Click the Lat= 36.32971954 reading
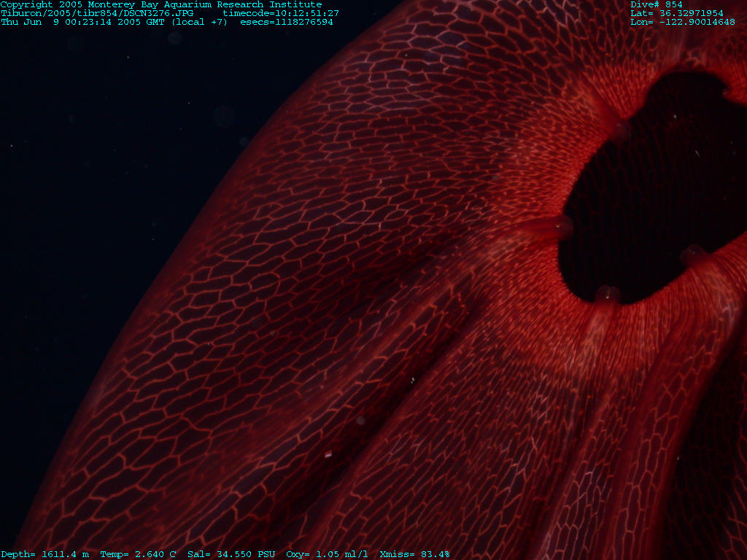 (676, 13)
